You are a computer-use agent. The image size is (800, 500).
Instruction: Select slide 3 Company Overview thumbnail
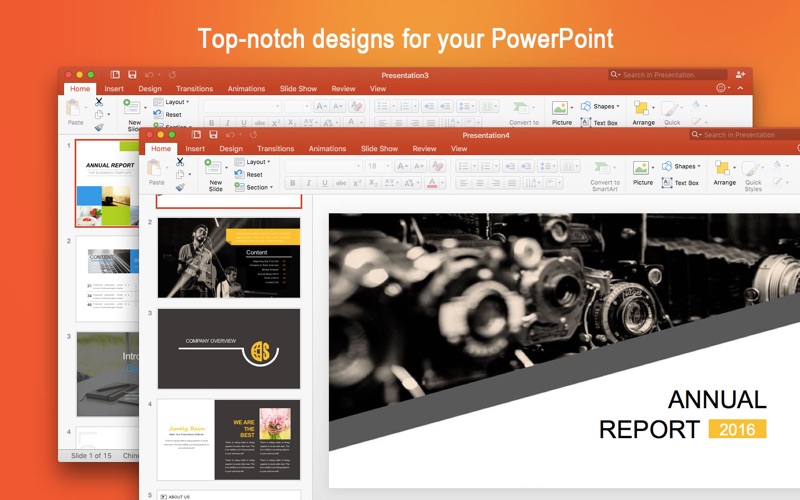[229, 348]
